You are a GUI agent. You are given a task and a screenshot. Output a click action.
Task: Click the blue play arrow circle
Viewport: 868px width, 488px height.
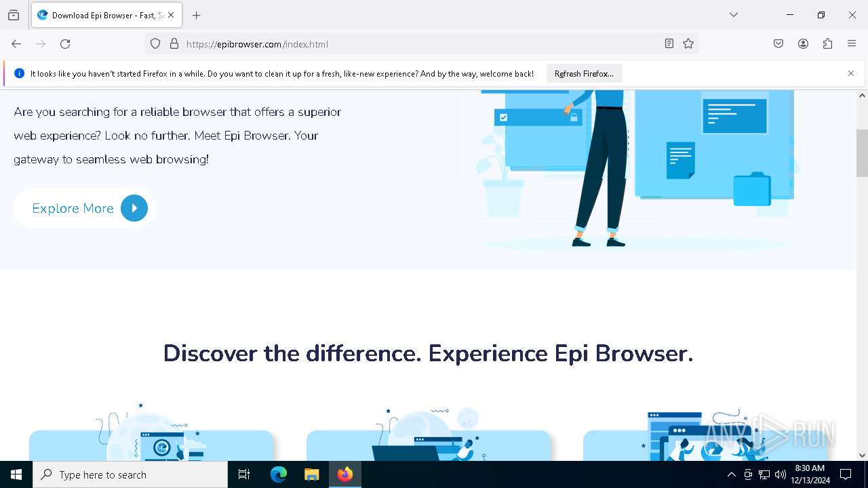point(134,208)
